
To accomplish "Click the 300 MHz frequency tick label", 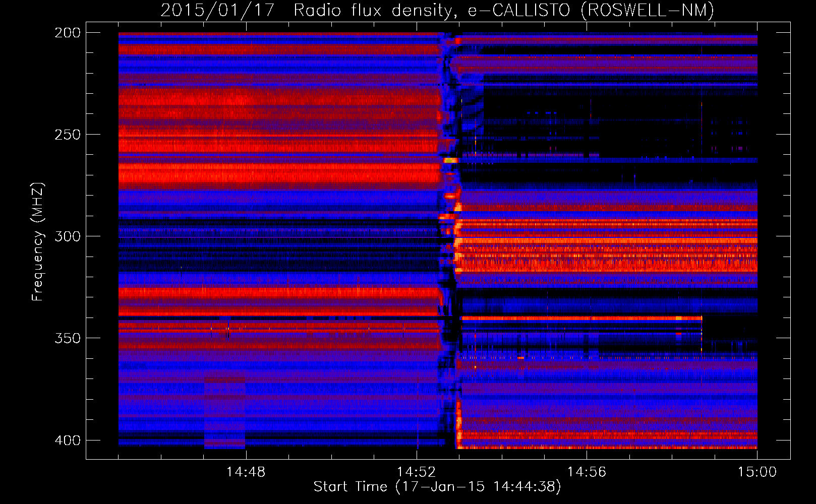I will click(x=67, y=236).
